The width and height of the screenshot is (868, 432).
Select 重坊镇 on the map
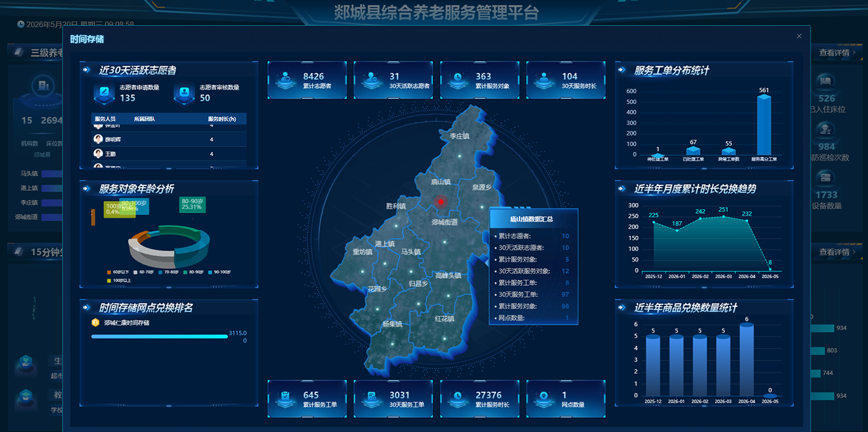pyautogui.click(x=362, y=252)
